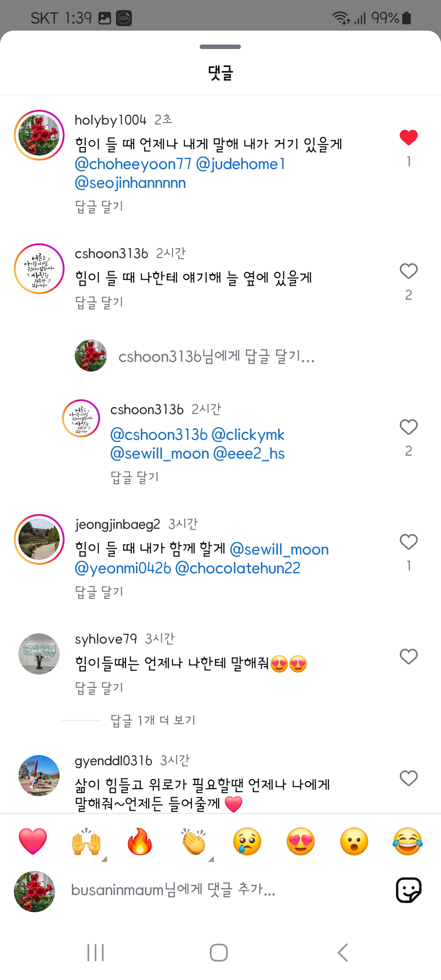Screen dimensions: 441x980
Task: Like syhlove79's comment
Action: click(x=408, y=657)
